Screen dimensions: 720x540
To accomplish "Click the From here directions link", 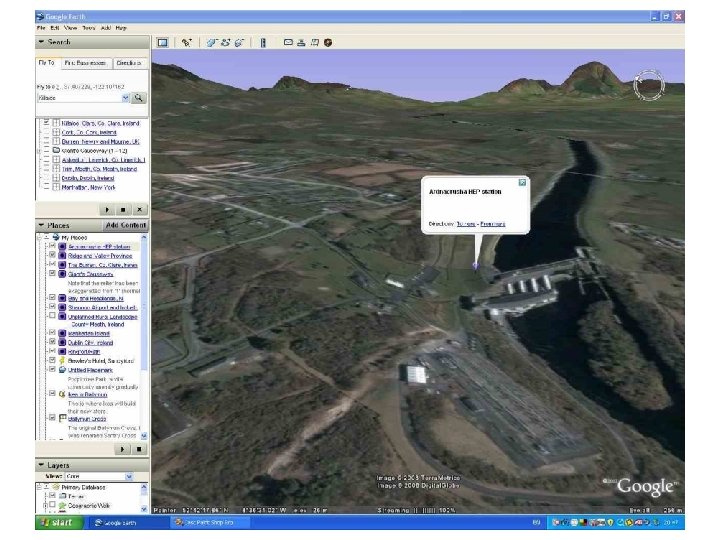I will tap(493, 224).
